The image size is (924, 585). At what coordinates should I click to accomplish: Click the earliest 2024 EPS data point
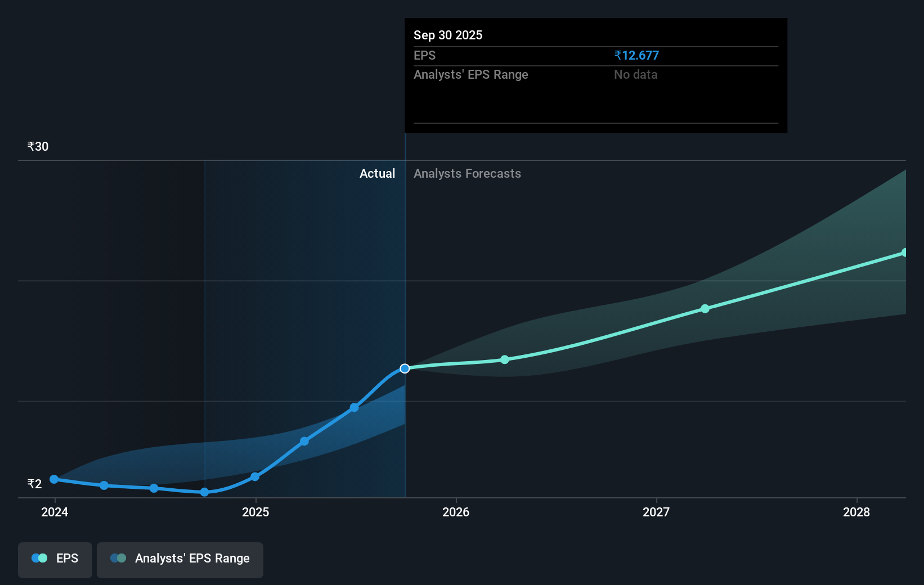click(x=54, y=479)
